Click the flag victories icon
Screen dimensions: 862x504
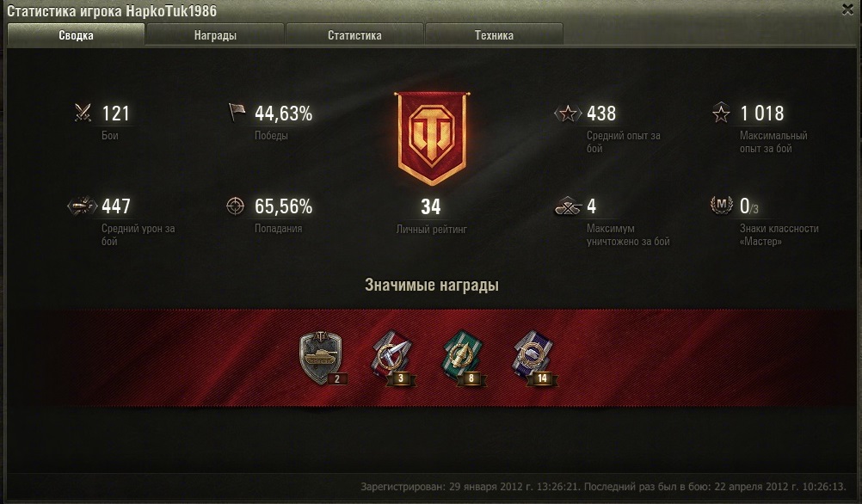coord(237,112)
